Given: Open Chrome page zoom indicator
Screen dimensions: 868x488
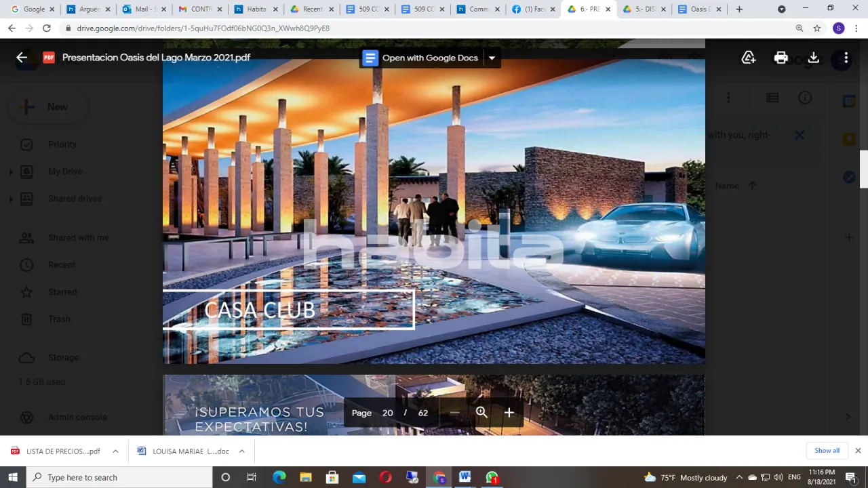Looking at the screenshot, I should 800,28.
